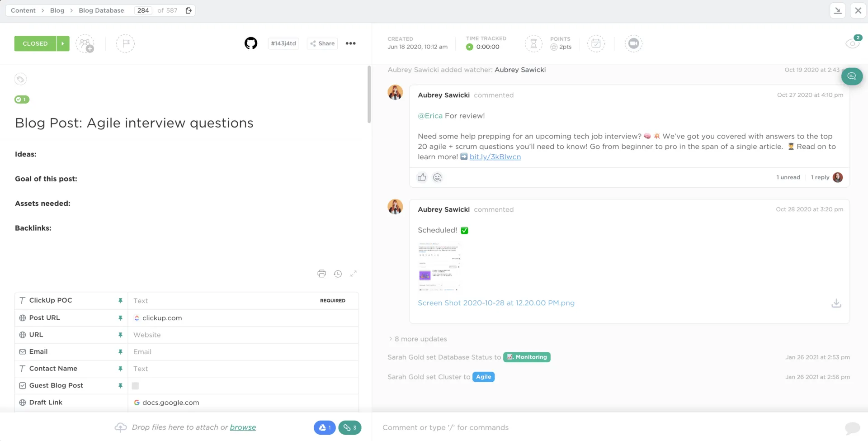Like the comment with the thumbs-up icon

[x=422, y=177]
